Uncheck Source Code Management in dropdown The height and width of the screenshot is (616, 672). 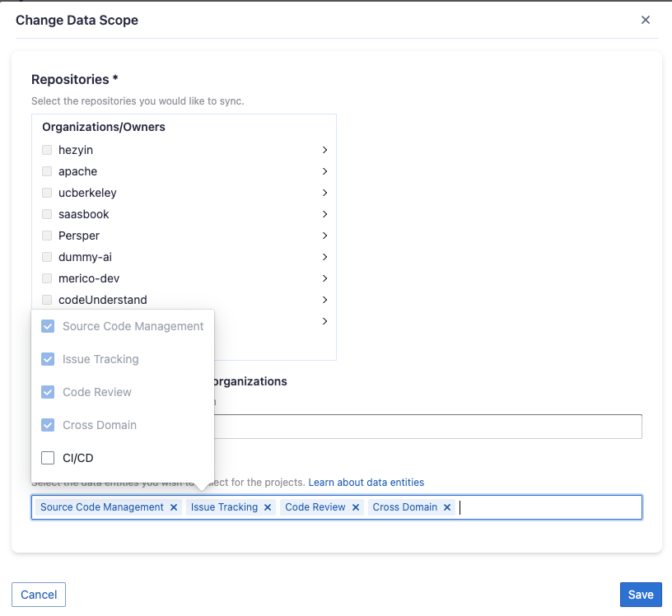tap(48, 326)
